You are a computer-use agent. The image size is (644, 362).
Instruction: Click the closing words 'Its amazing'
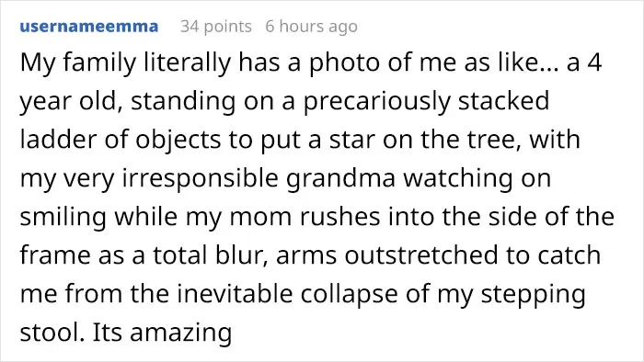click(162, 333)
